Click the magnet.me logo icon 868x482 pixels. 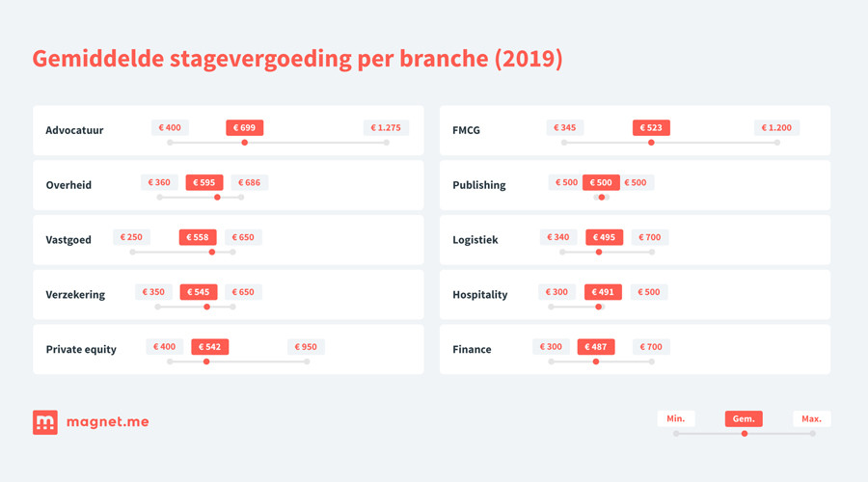click(44, 422)
